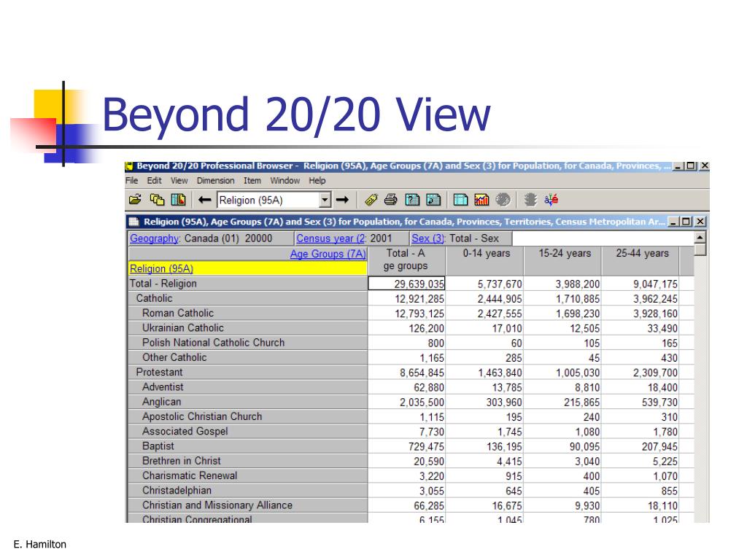Select the 'Total - Age groups' column header
747x560 pixels.
(406, 260)
